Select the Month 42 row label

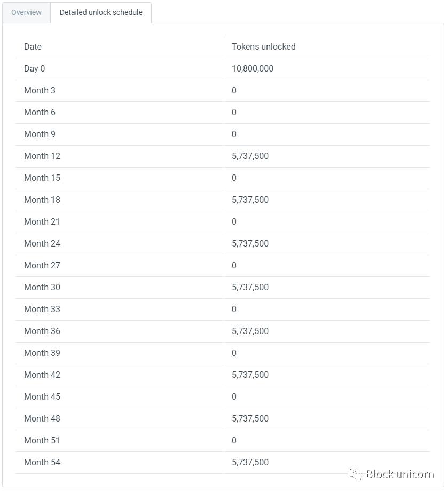[42, 375]
